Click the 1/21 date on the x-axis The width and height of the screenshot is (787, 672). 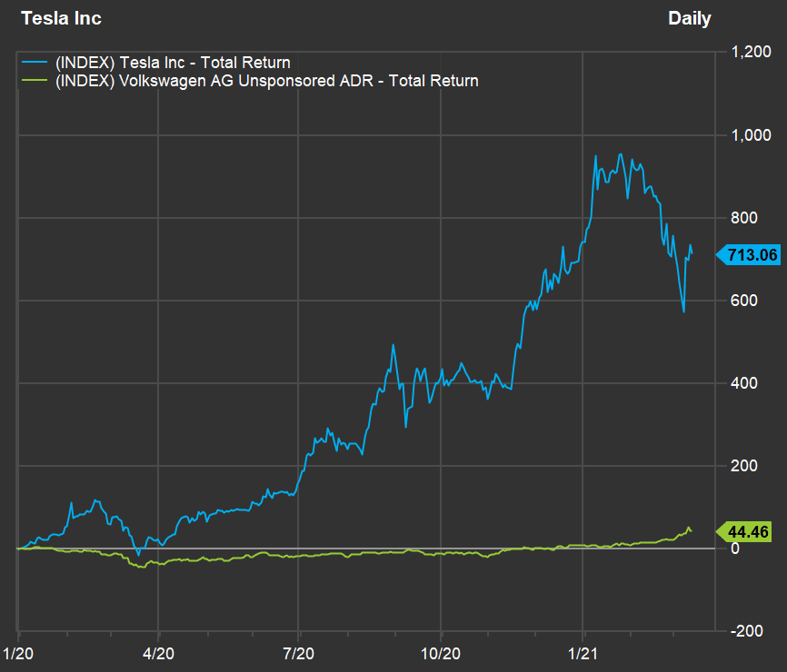[x=583, y=652]
